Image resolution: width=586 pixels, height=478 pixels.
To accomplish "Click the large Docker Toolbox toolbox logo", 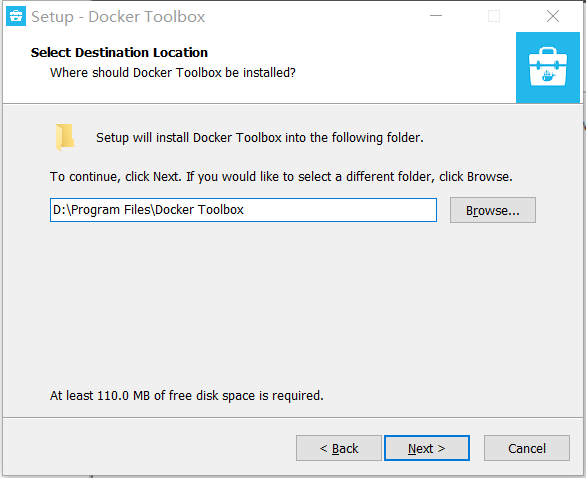I will [x=548, y=67].
